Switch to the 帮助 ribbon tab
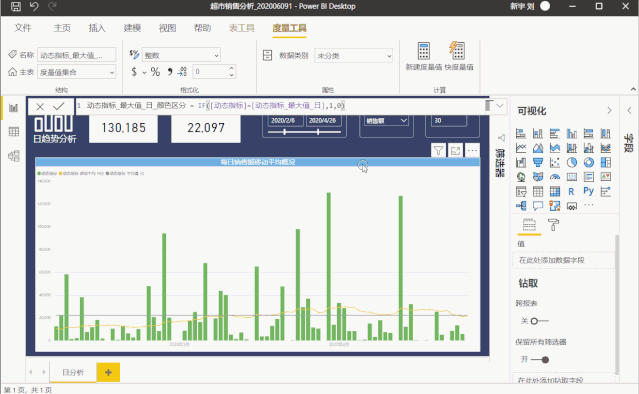639x394 pixels. [203, 28]
